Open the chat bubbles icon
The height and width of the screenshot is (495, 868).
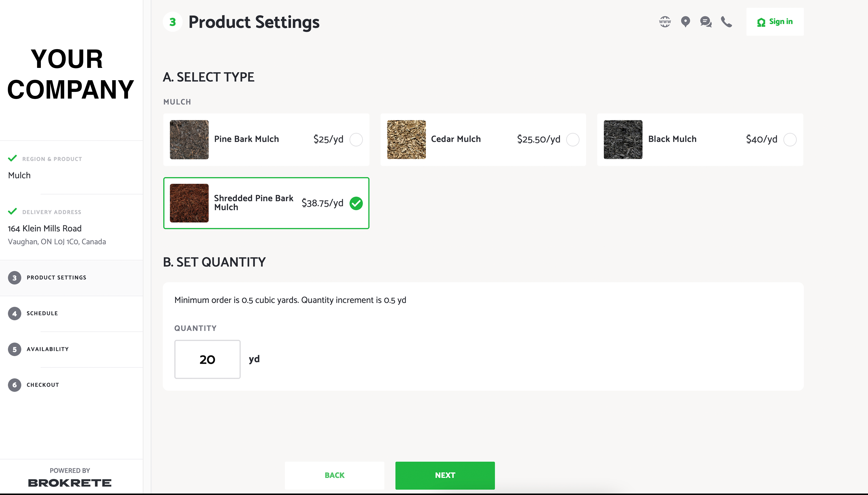[x=706, y=22]
